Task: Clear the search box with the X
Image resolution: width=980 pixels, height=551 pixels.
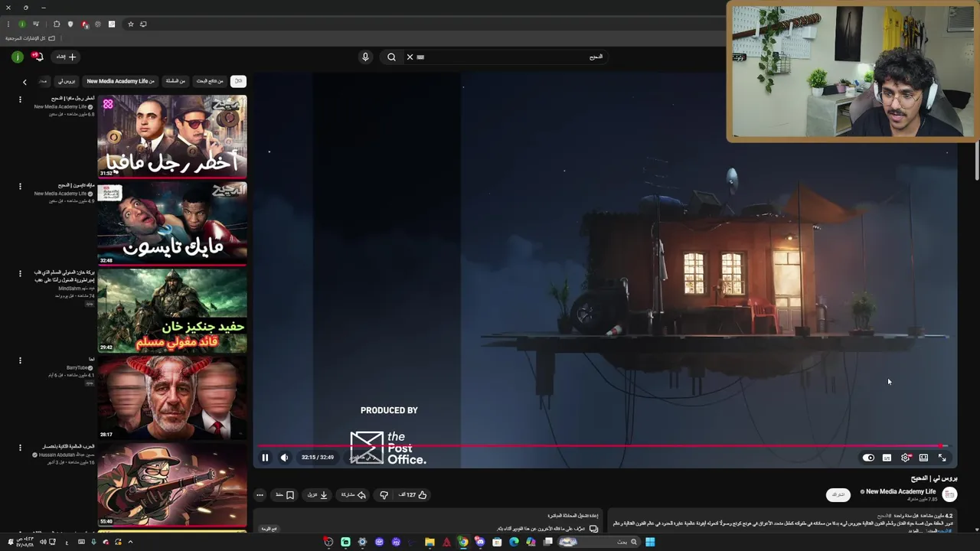Action: [x=410, y=57]
